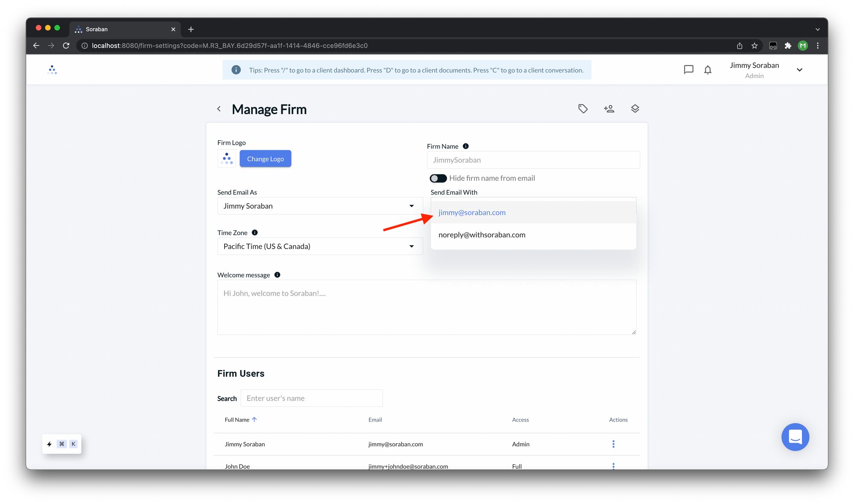Click the Jimmy Soraban table row name
The image size is (854, 504).
245,444
